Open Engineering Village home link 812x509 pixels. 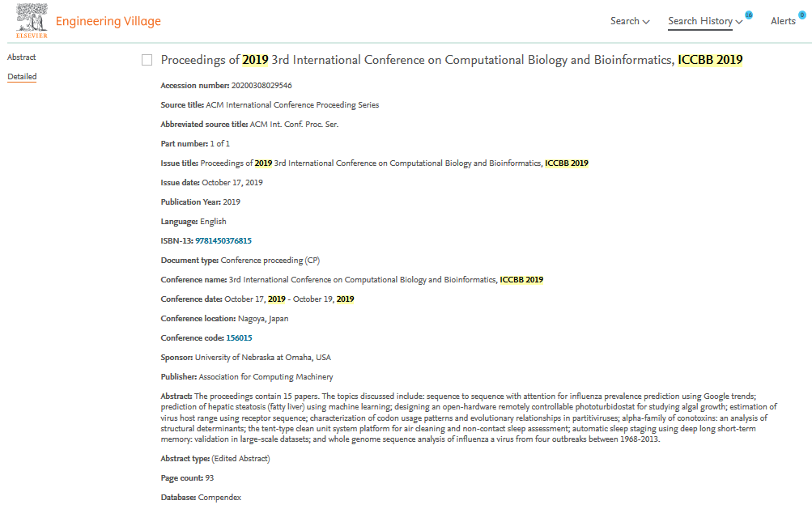coord(108,21)
